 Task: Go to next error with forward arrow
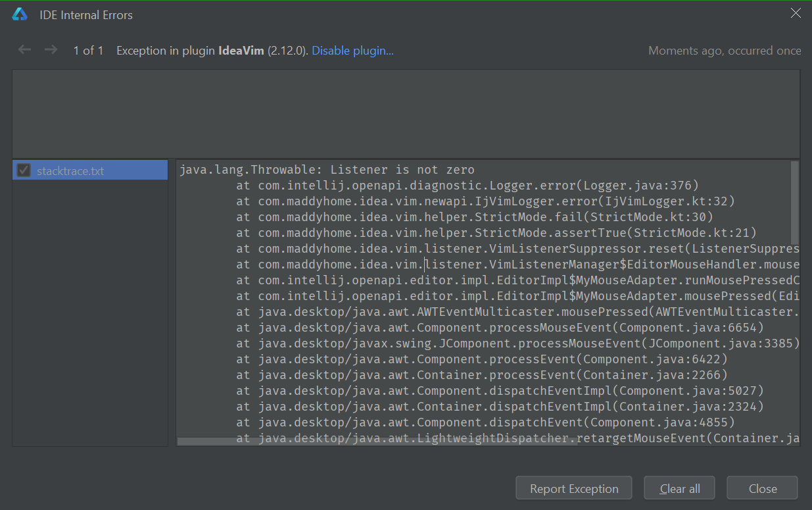pyautogui.click(x=51, y=50)
